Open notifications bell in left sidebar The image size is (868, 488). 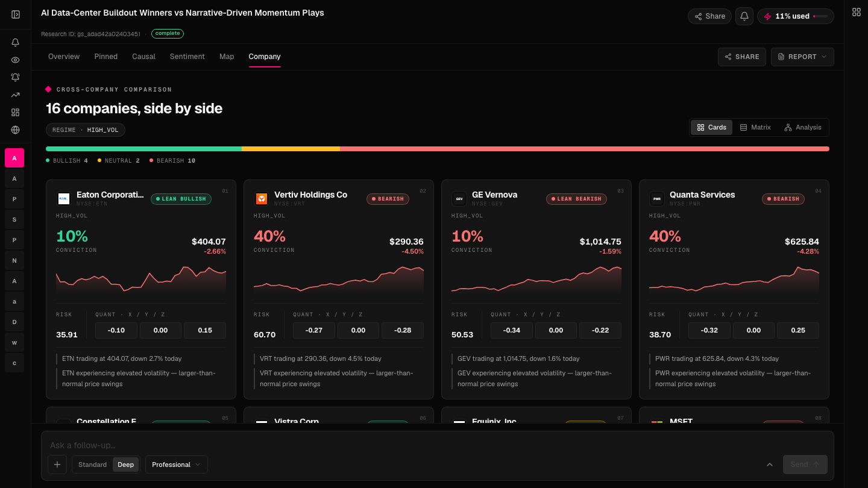[x=16, y=43]
